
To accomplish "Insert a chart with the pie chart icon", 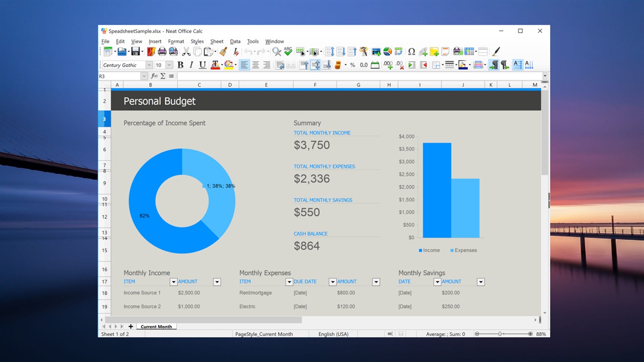I will click(x=388, y=52).
